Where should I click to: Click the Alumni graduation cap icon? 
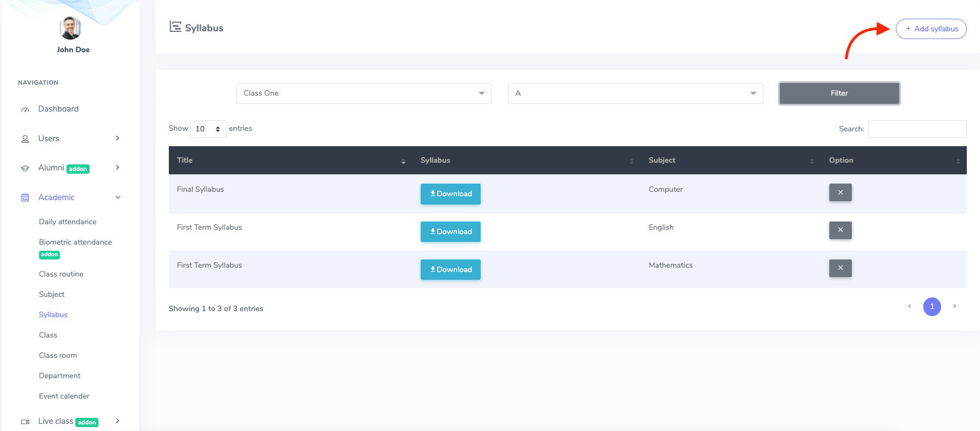[25, 168]
